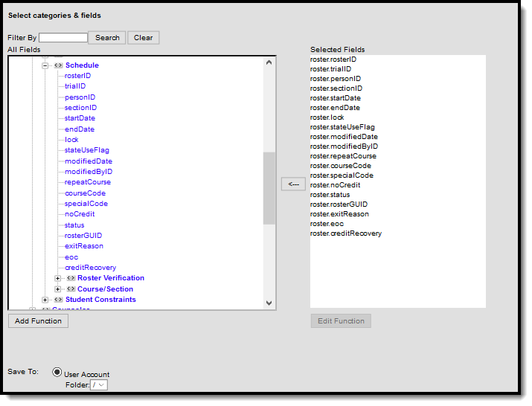The width and height of the screenshot is (532, 406).
Task: Select roster.repeatCourse in Selected Fields
Action: 343,156
